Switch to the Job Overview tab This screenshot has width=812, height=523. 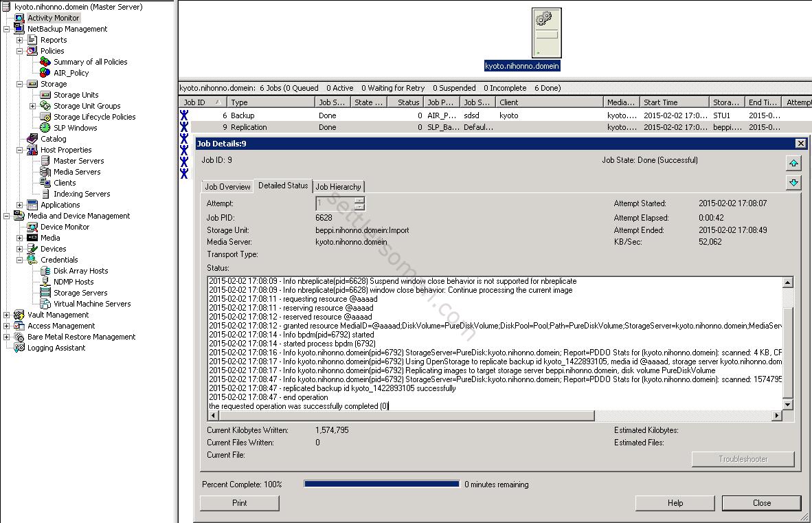click(x=227, y=187)
